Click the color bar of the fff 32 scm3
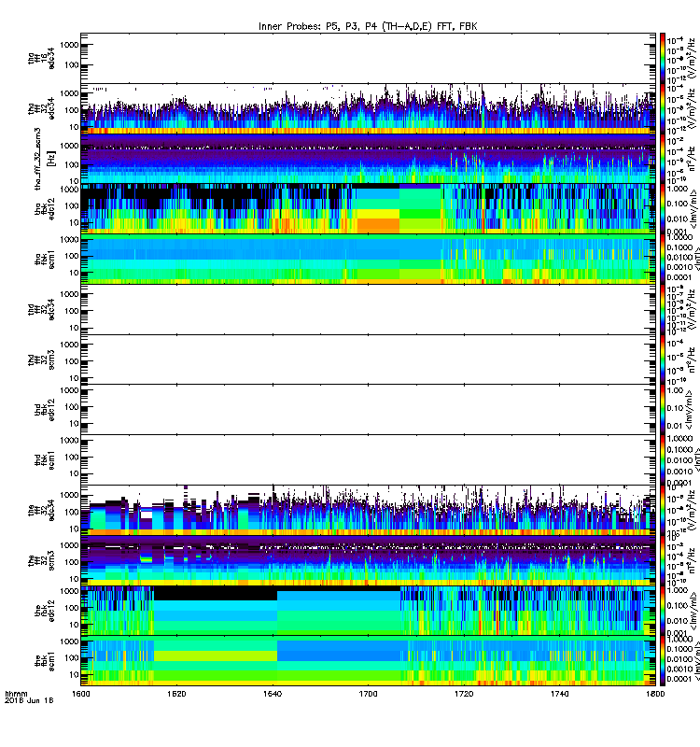Screen dimensions: 700x747 (x=663, y=561)
